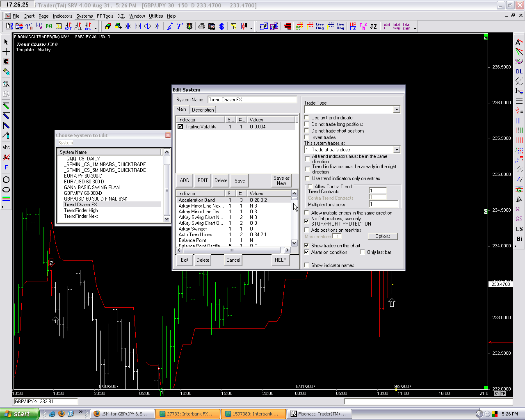
Task: Open the File menu
Action: pos(16,16)
